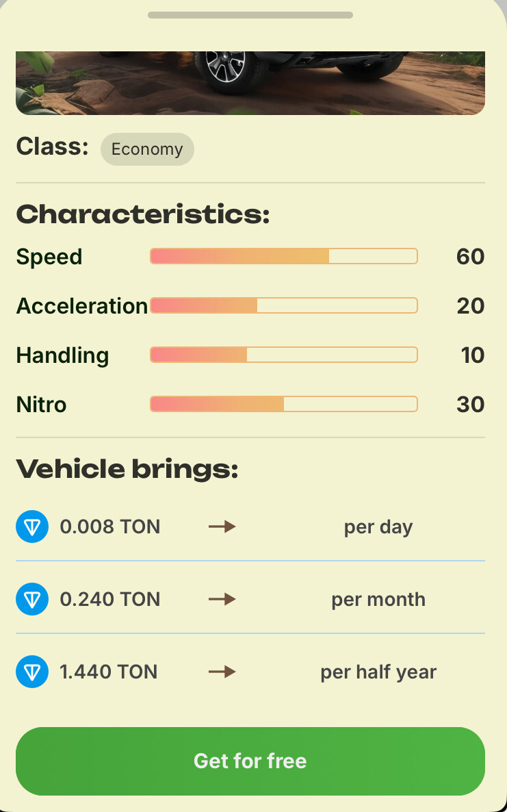This screenshot has height=812, width=507.
Task: Click the 1.440 TON half year amount
Action: point(109,672)
